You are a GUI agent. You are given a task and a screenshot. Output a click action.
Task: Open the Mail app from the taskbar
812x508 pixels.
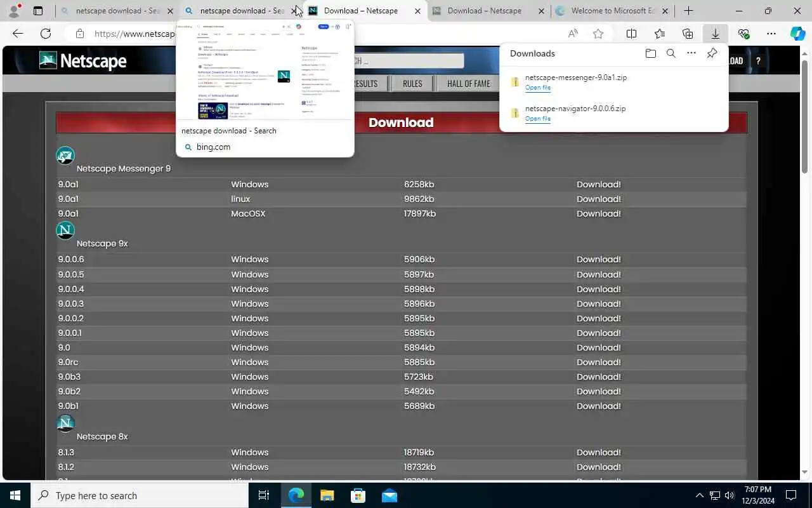pos(390,495)
